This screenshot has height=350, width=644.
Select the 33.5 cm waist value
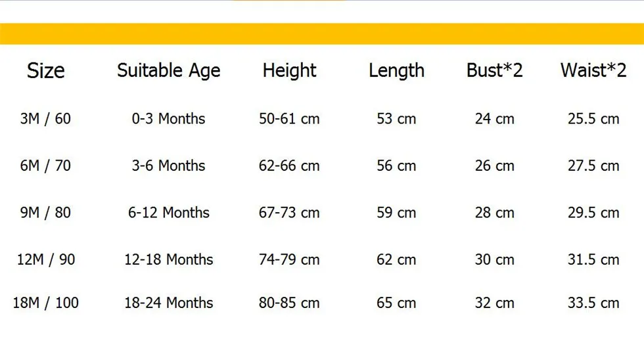(x=593, y=303)
